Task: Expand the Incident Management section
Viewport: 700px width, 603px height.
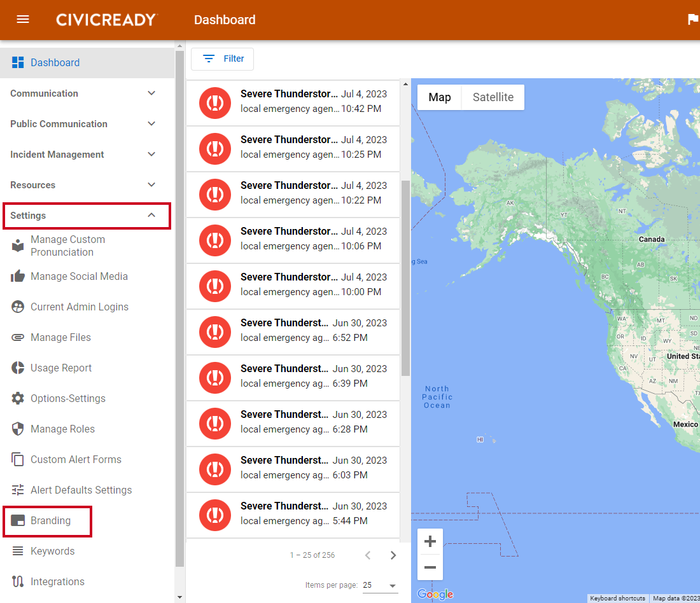Action: click(x=87, y=155)
